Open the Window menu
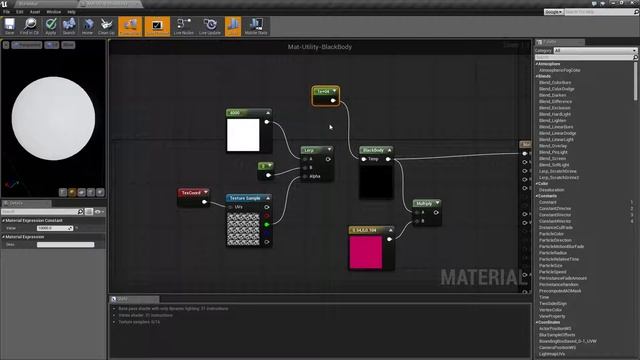 (53, 12)
